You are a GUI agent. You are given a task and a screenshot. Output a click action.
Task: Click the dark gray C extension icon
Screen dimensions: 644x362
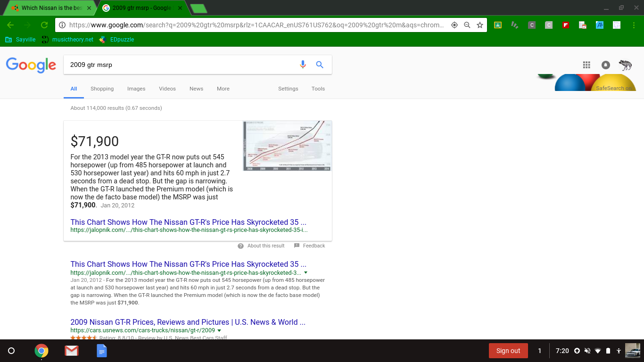[532, 25]
